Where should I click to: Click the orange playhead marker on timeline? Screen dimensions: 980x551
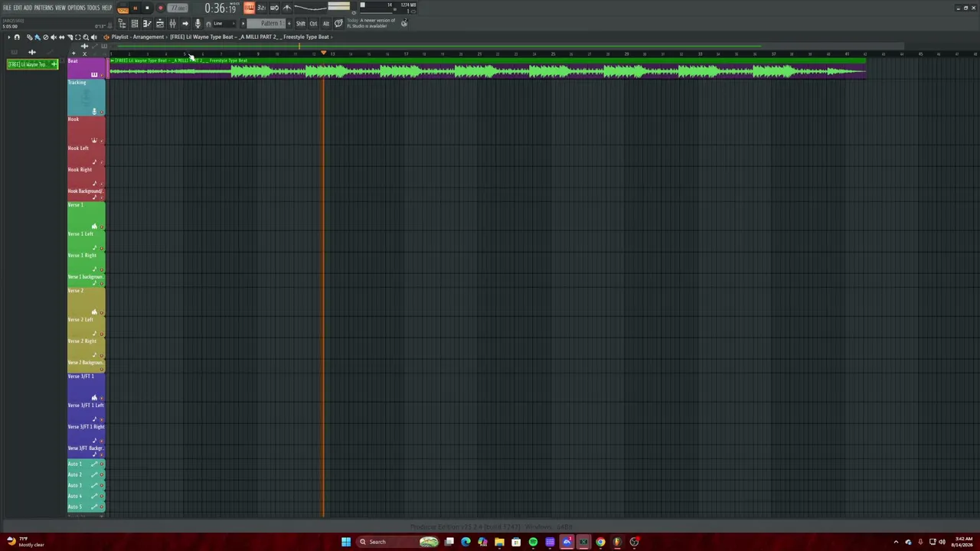[323, 54]
